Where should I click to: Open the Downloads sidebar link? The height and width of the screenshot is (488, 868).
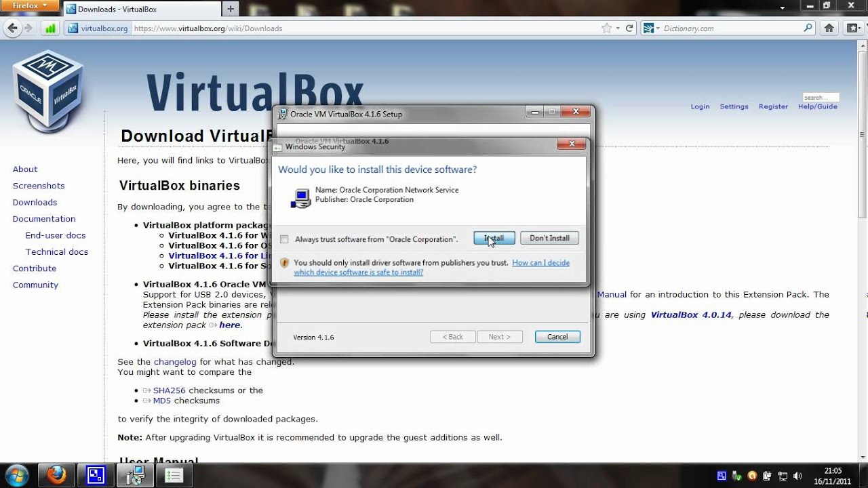(35, 202)
